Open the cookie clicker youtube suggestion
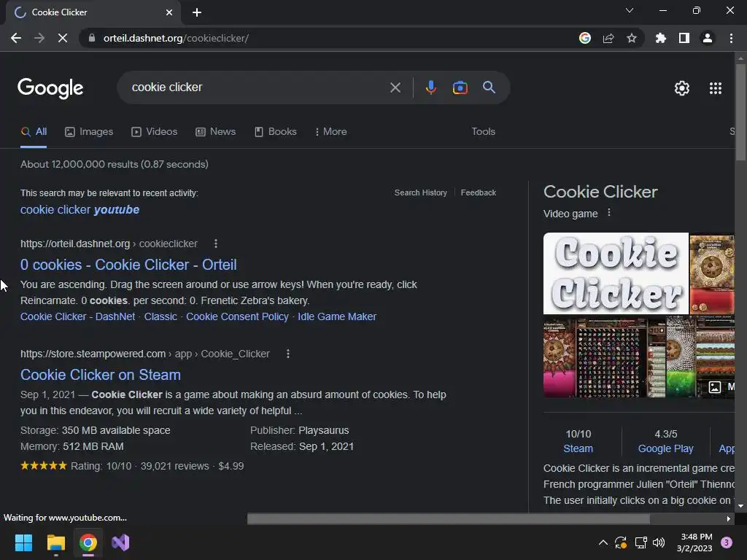 coord(80,209)
